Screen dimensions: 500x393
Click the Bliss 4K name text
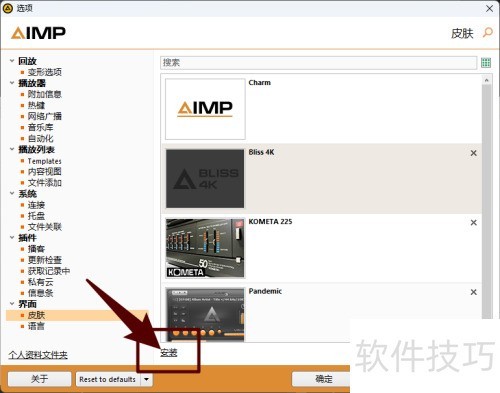[x=261, y=152]
